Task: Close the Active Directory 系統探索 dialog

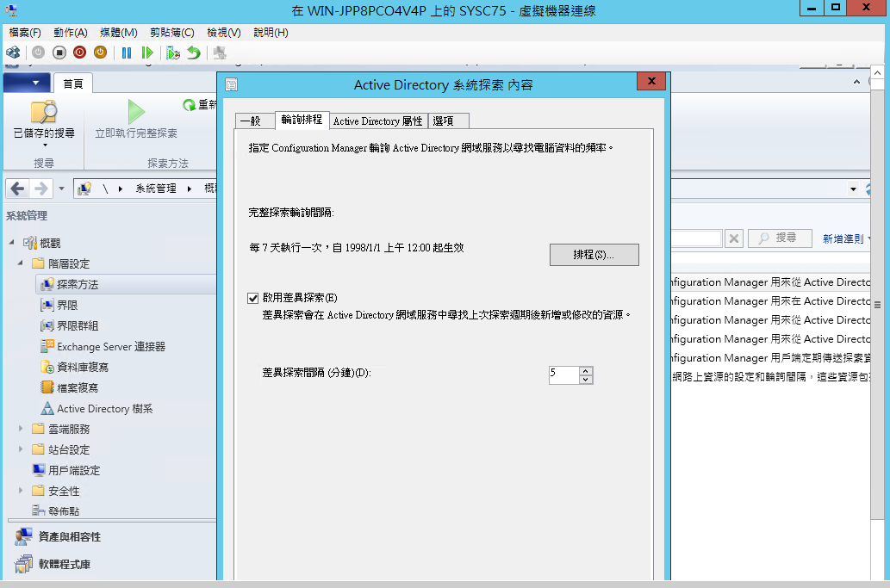Action: click(x=651, y=81)
